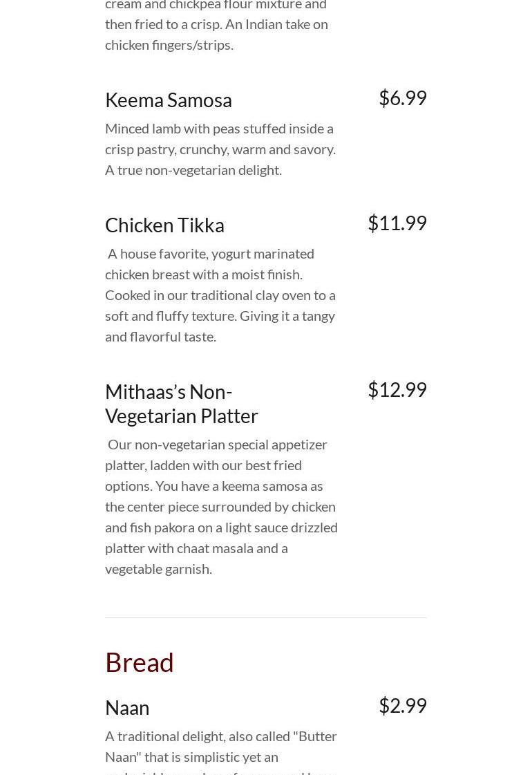Click the Keema Samosa item title
Screen dimensions: 532x775
point(168,100)
